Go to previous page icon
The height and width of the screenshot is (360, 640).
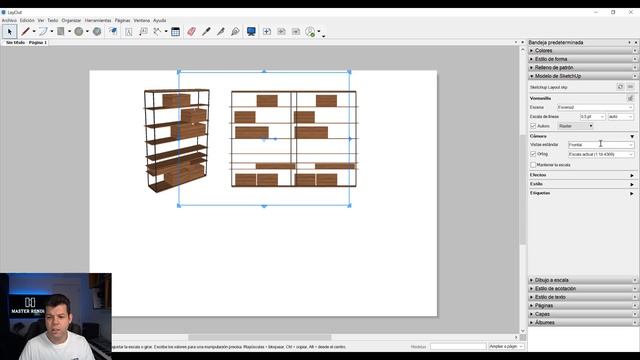pos(282,31)
